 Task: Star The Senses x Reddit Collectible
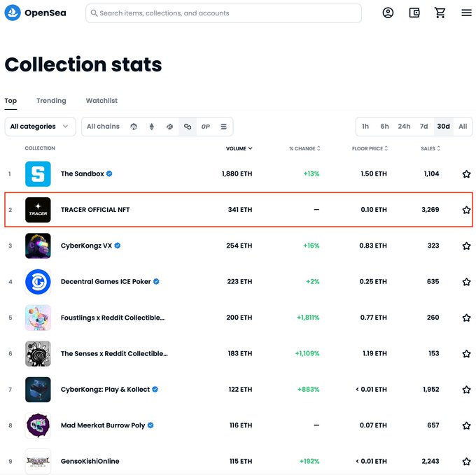[466, 354]
